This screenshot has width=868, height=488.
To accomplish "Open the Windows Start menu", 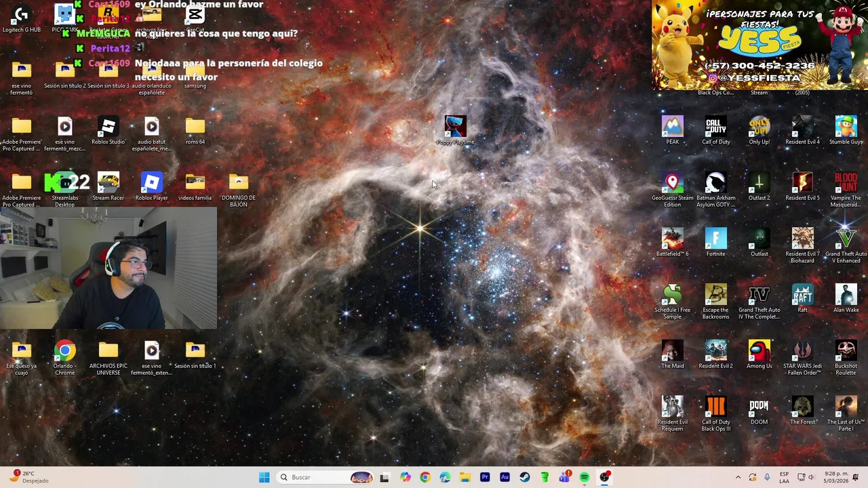I will (x=264, y=477).
